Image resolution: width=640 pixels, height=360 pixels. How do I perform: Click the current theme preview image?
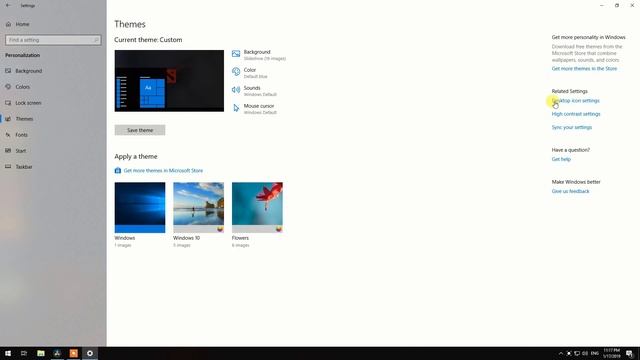click(169, 81)
